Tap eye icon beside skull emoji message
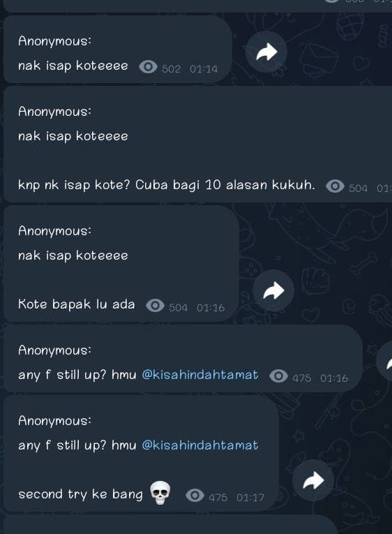 [195, 495]
